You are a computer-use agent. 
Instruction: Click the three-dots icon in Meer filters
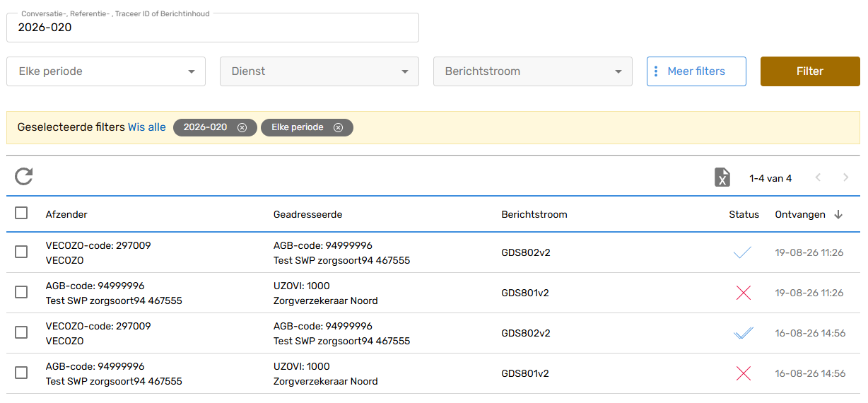tap(656, 71)
